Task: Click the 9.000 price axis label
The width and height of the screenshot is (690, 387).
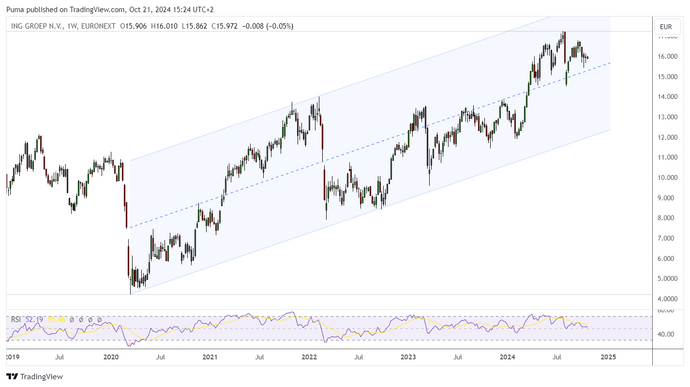Action: tap(667, 198)
